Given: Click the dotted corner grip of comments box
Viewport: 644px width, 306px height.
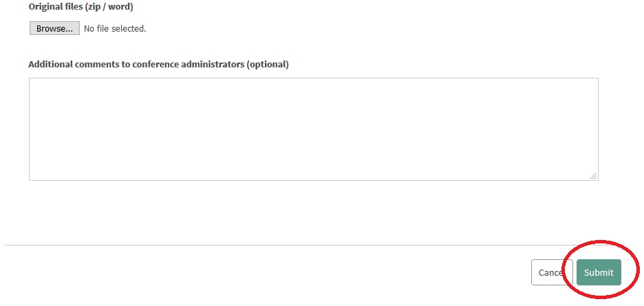Looking at the screenshot, I should [594, 176].
